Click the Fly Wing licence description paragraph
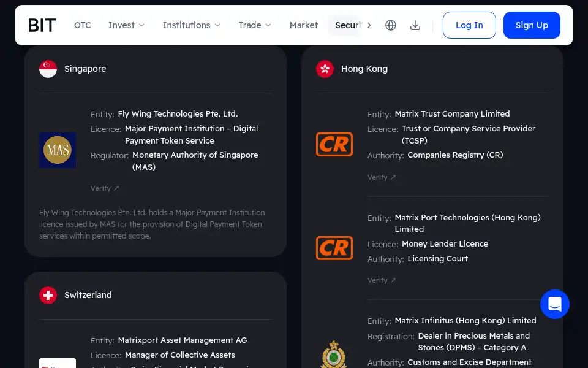This screenshot has width=588, height=368. tap(152, 224)
